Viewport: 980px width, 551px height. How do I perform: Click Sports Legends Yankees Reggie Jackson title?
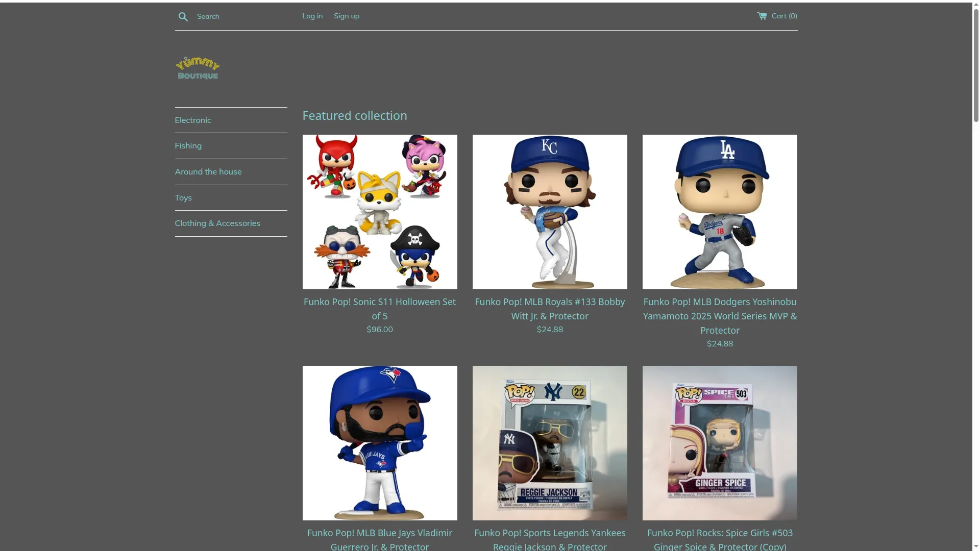(550, 539)
